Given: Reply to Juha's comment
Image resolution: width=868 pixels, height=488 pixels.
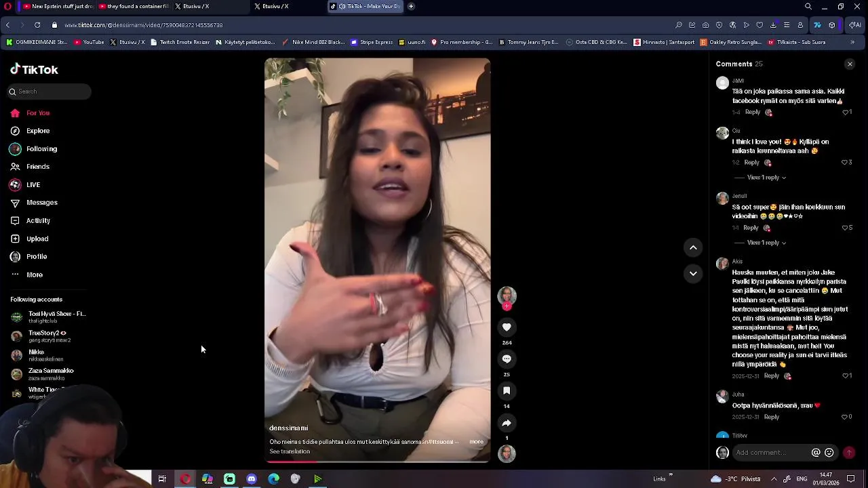Looking at the screenshot, I should (x=772, y=417).
